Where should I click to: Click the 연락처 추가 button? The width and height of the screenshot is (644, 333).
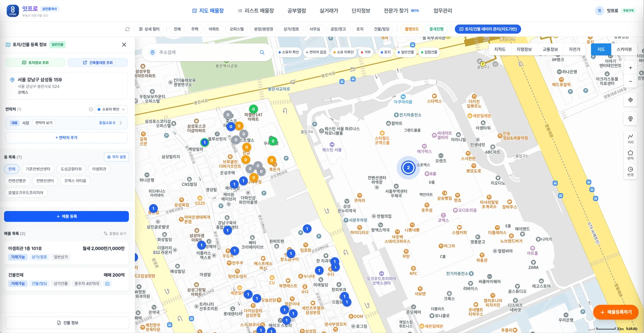tap(66, 138)
